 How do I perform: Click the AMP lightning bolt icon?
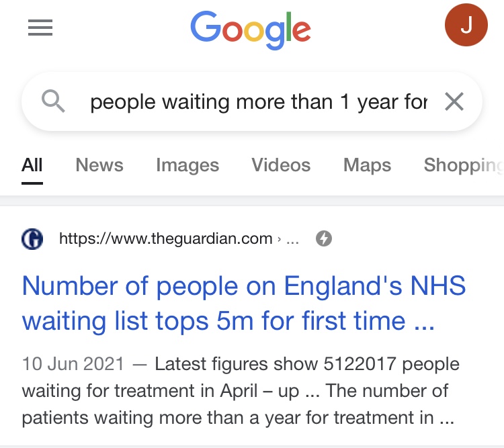tap(324, 239)
